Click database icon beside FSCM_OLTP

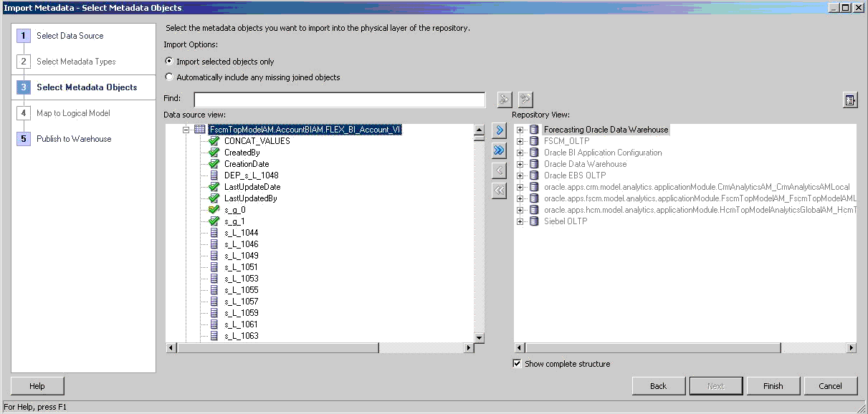533,141
